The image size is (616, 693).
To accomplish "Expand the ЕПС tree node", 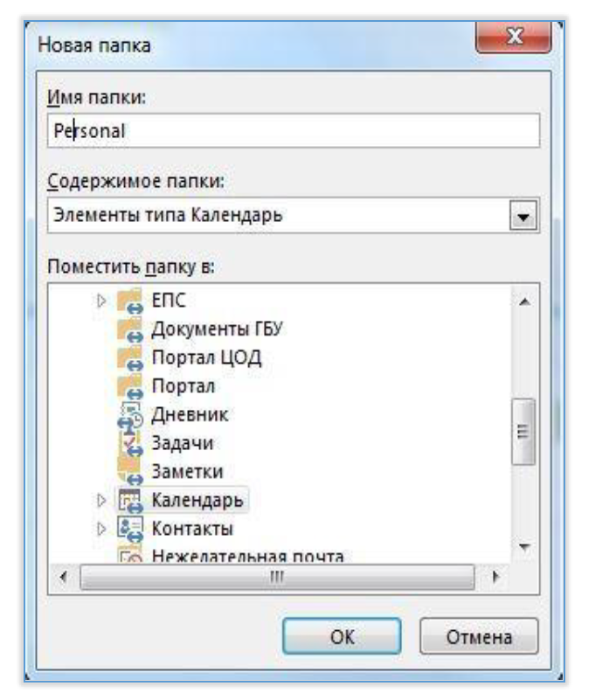I will pyautogui.click(x=100, y=302).
